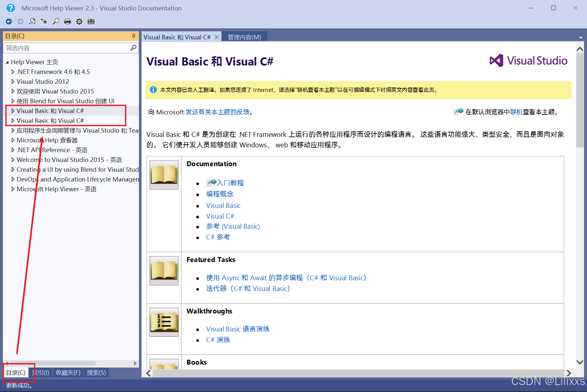Click the Visual Studio logo
Image resolution: width=587 pixels, height=392 pixels.
[528, 61]
